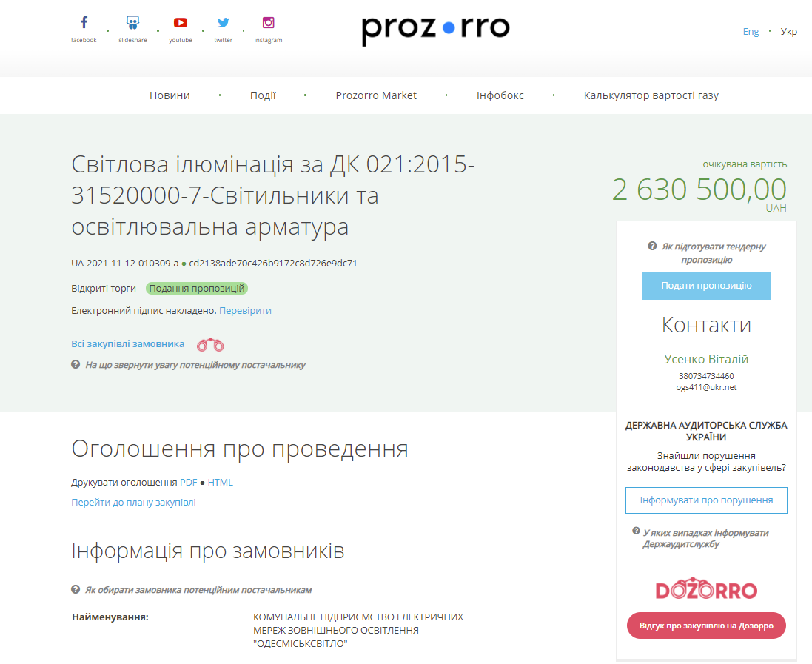Click 'Інформувати про порушення' button
Viewport: 812px width, 664px height.
(706, 500)
